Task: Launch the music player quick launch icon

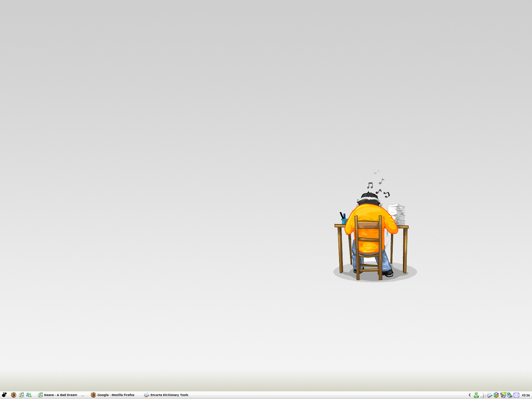Action: click(x=21, y=395)
